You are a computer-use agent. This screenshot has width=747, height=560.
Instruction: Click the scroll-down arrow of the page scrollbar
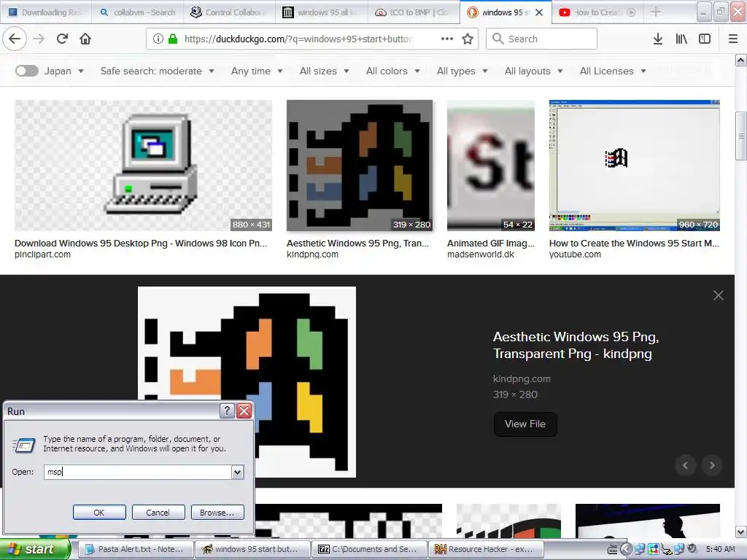click(741, 532)
